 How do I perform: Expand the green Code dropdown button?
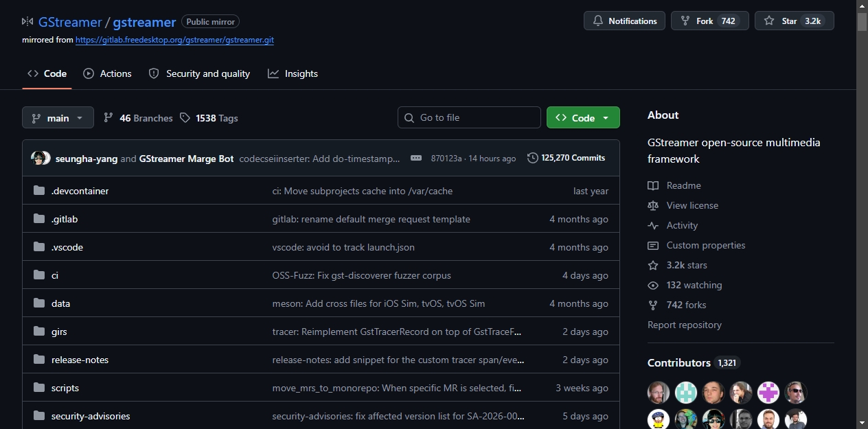(x=583, y=117)
